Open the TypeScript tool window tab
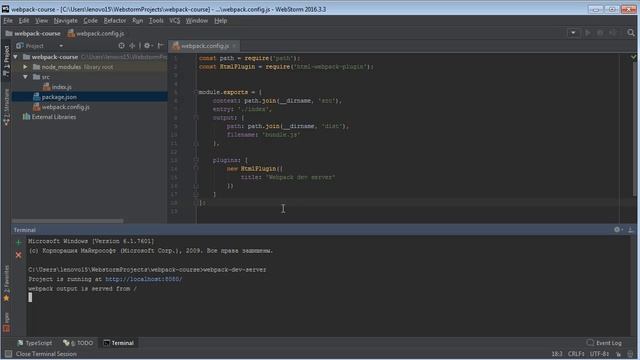The image size is (640, 360). (34, 343)
